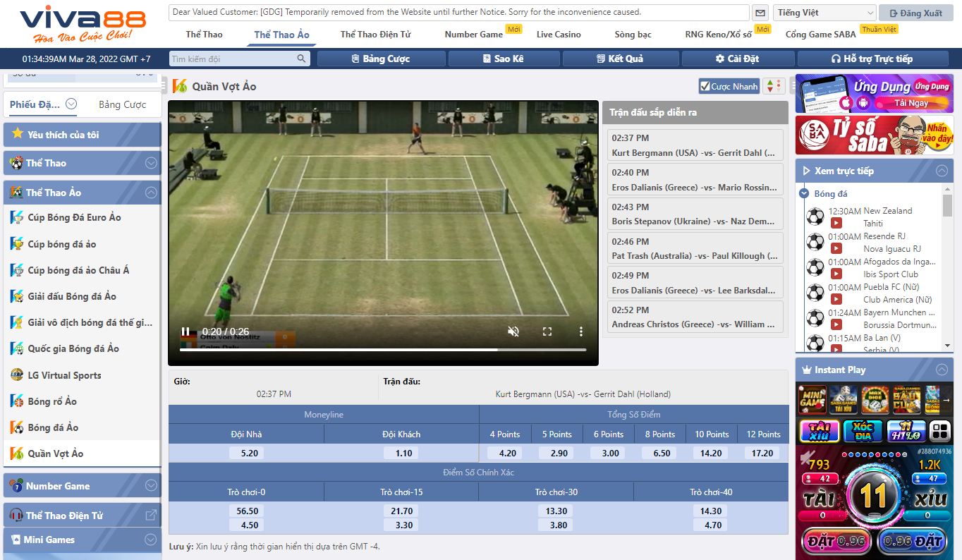Enter fullscreen video mode
The height and width of the screenshot is (560, 962).
pyautogui.click(x=547, y=331)
